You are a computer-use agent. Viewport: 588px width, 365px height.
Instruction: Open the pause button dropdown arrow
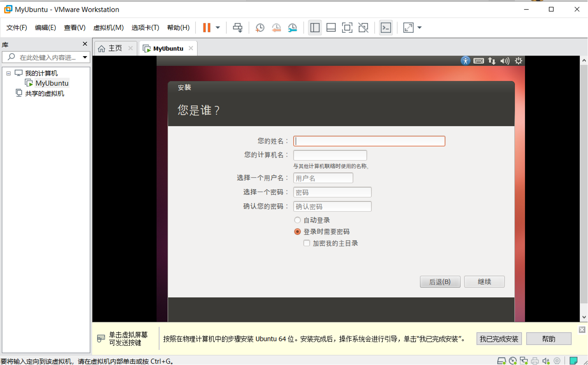tap(218, 27)
